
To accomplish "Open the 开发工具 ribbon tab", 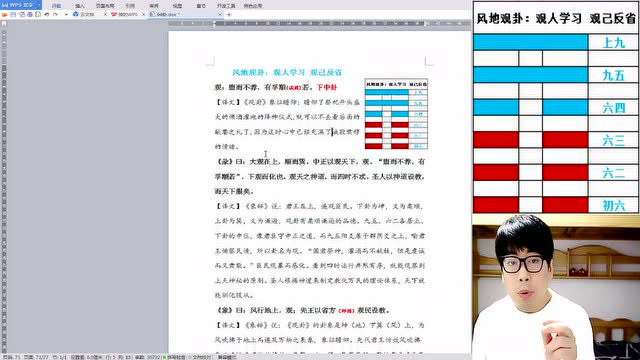I will click(226, 6).
